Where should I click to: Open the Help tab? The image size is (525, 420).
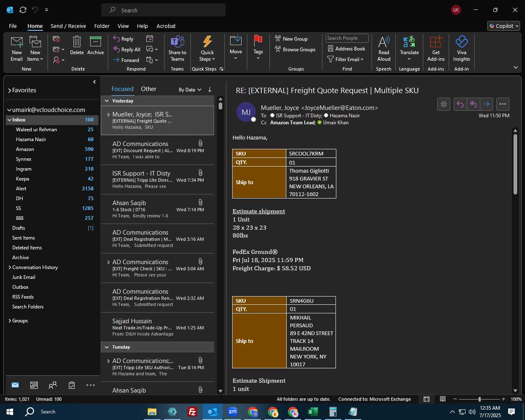142,26
